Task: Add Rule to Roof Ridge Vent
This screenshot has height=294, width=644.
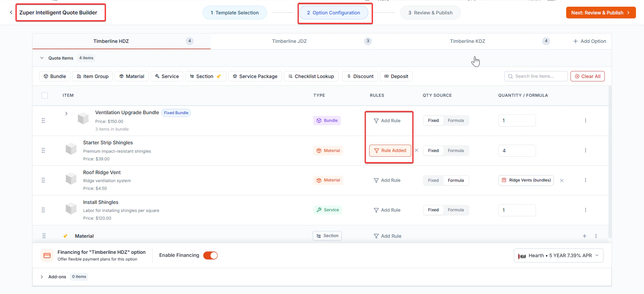Action: point(387,180)
